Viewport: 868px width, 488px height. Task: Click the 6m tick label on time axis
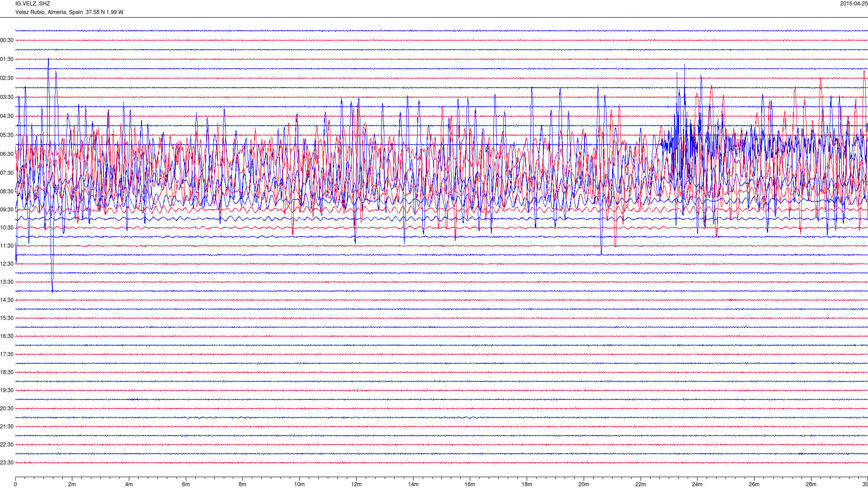186,484
